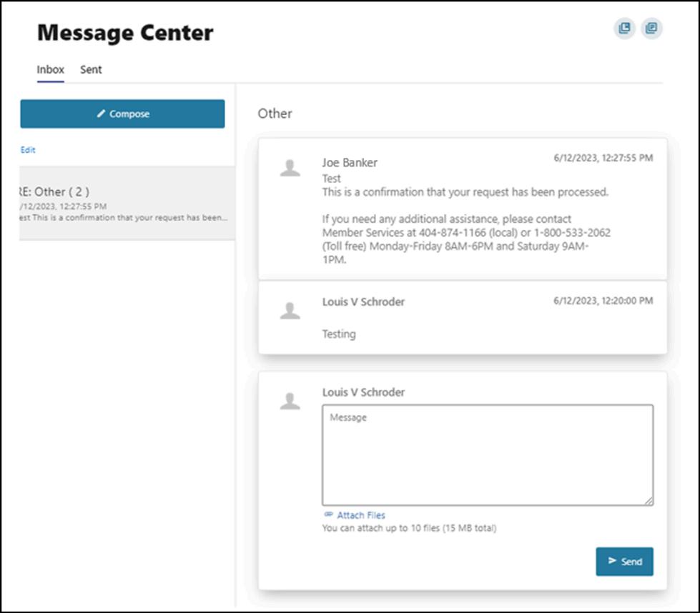Click the paperclip icon beside Attach Files
Viewport: 700px width, 613px height.
point(328,514)
